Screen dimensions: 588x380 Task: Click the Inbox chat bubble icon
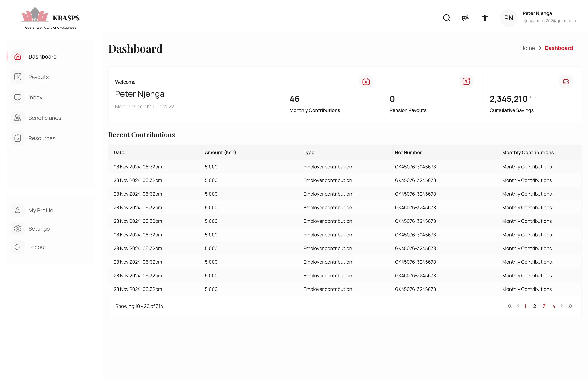(18, 97)
